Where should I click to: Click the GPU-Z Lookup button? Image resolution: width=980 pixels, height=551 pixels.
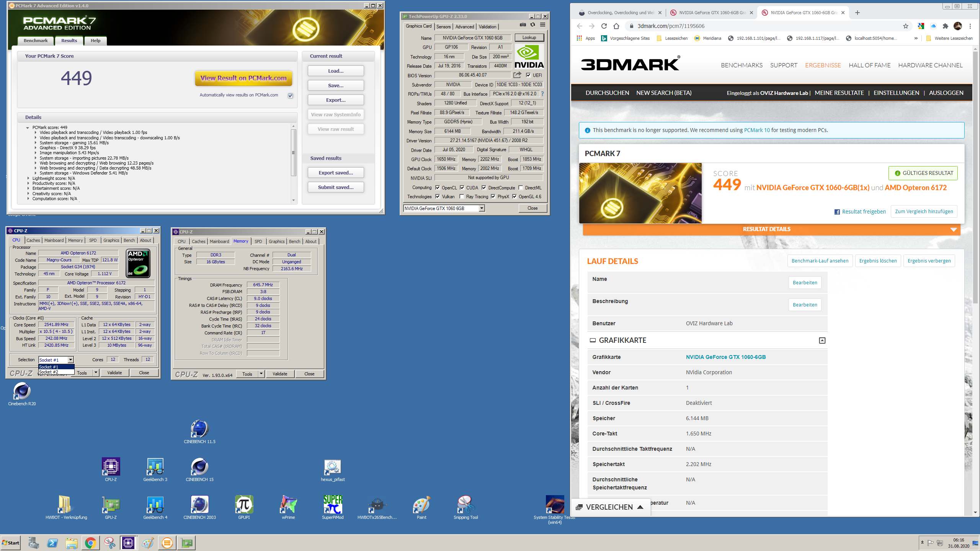(x=529, y=37)
